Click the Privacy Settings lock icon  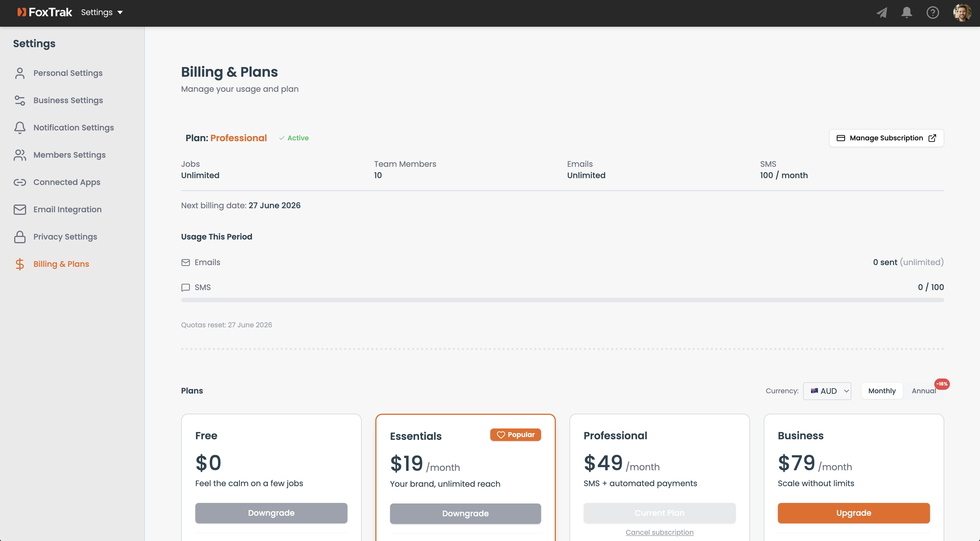20,237
